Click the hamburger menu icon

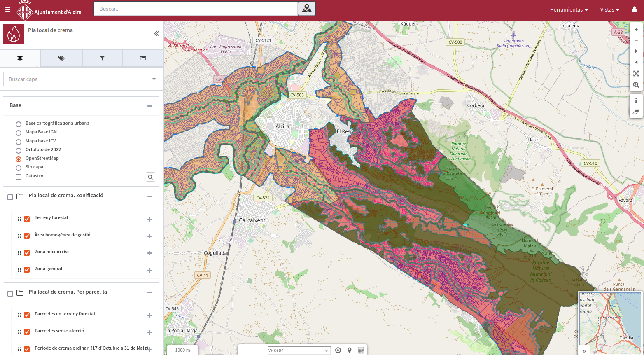(x=8, y=9)
